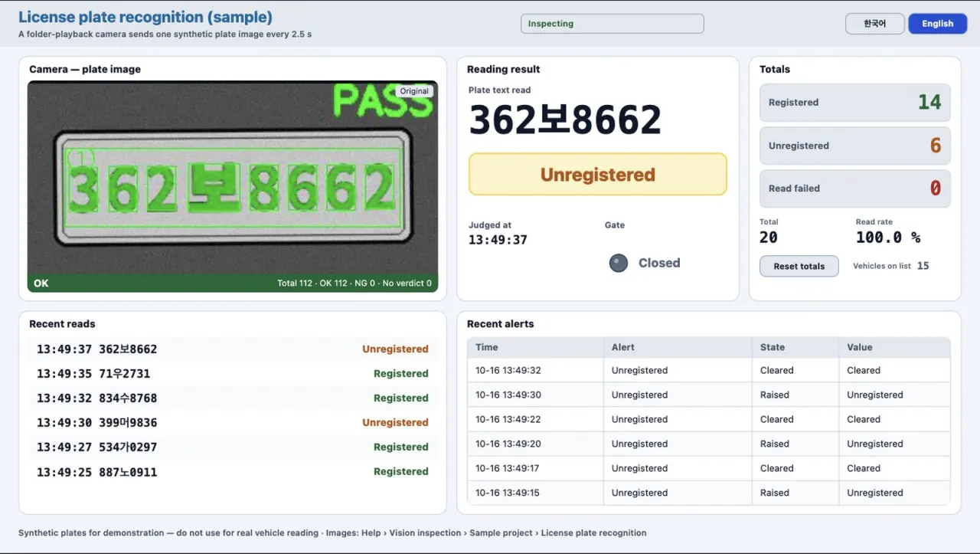The image size is (980, 554).
Task: Click alert time 10-16 13:49:17
Action: click(508, 468)
